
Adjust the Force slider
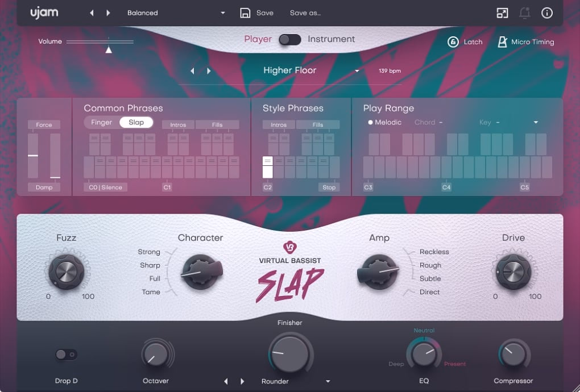tap(33, 156)
